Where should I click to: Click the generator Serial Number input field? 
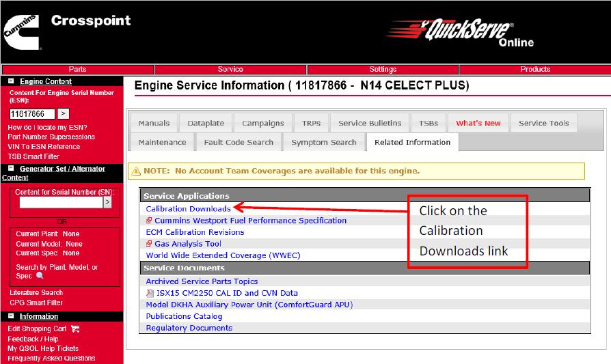pyautogui.click(x=62, y=202)
